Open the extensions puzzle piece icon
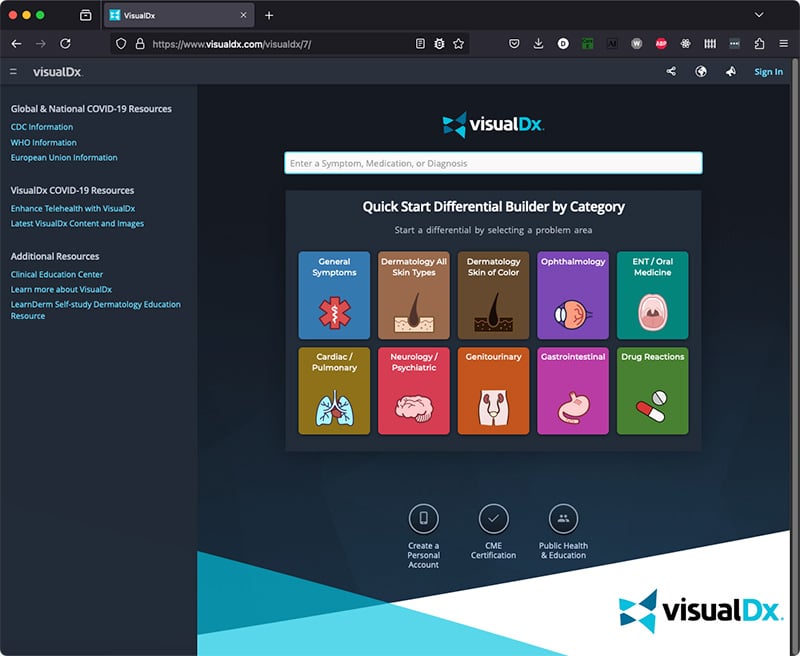The image size is (800, 656). pyautogui.click(x=759, y=44)
